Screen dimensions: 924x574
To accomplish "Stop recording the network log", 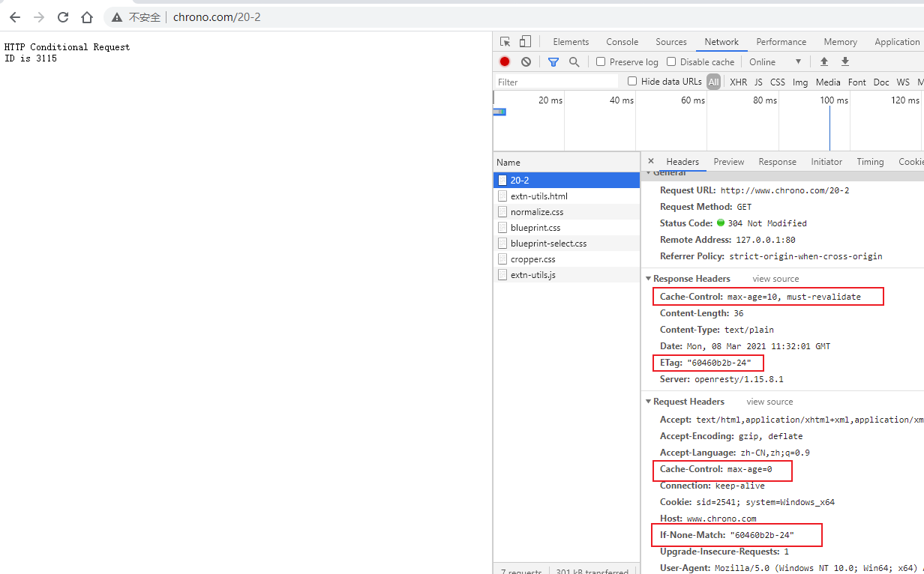I will point(505,62).
